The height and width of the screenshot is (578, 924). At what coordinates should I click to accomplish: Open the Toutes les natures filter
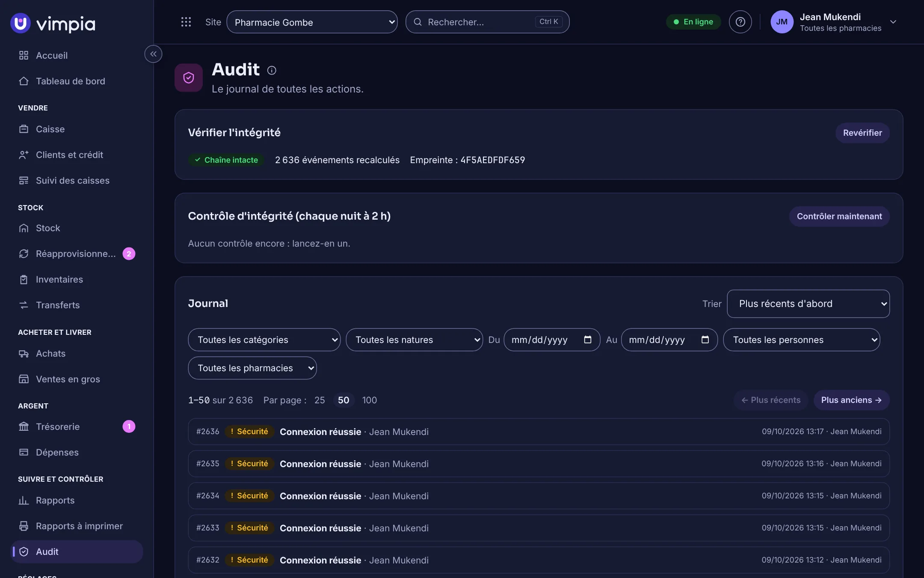tap(414, 340)
